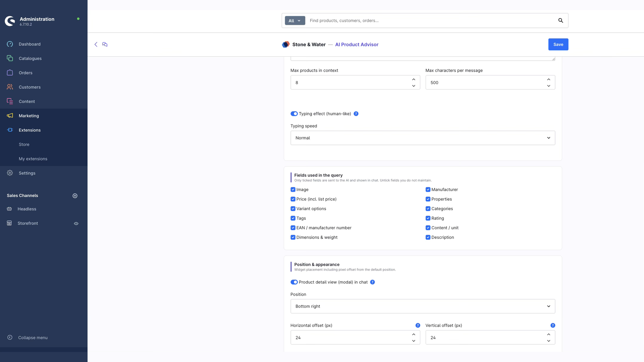Viewport: 644px width, 362px height.
Task: Click the Product detail view help icon
Action: [x=372, y=282]
